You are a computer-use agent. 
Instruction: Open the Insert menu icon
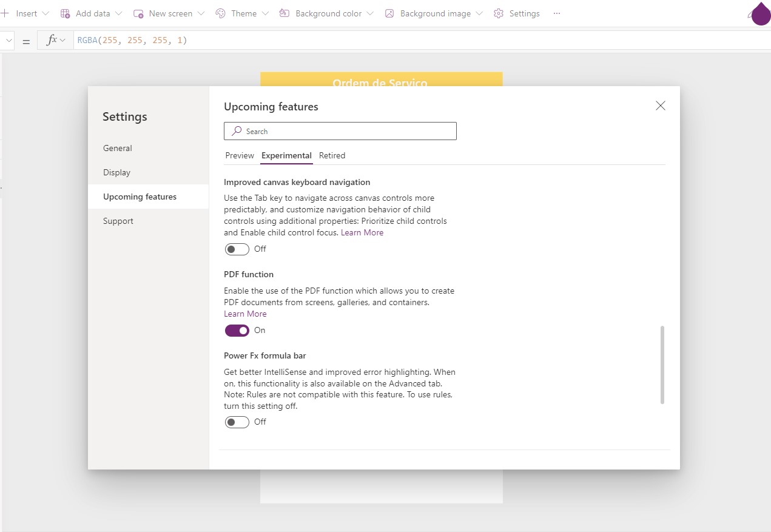pos(5,13)
